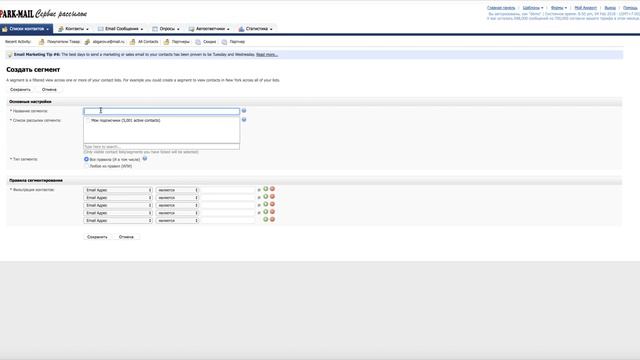Add a rule after the second filter row

point(265,197)
